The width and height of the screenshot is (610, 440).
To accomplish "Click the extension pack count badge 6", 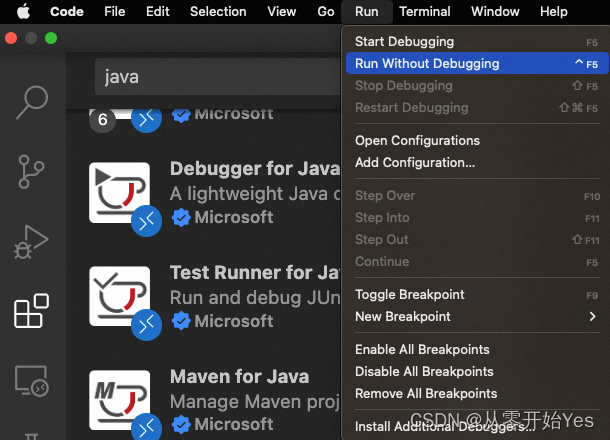I will pyautogui.click(x=102, y=120).
